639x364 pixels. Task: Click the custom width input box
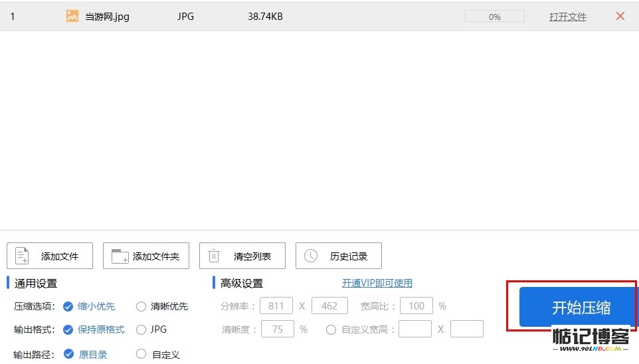click(x=415, y=329)
